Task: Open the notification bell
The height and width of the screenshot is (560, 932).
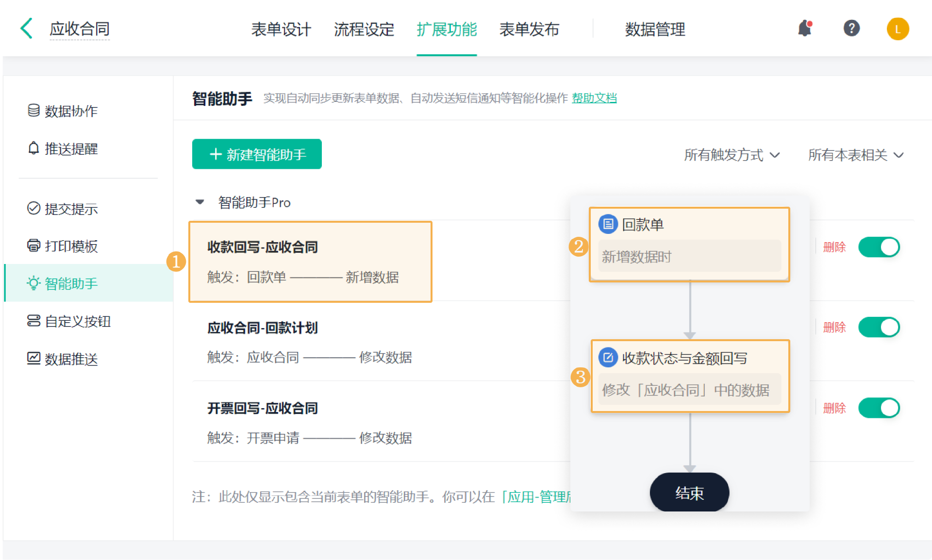Action: click(805, 28)
